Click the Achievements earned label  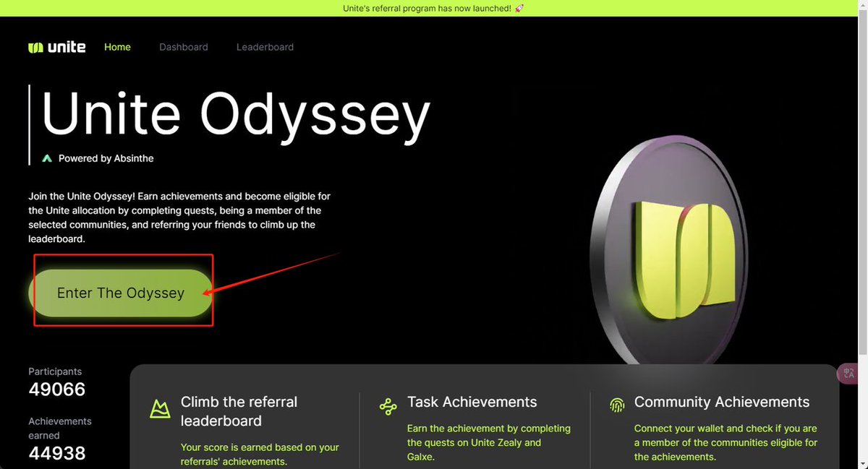(60, 428)
